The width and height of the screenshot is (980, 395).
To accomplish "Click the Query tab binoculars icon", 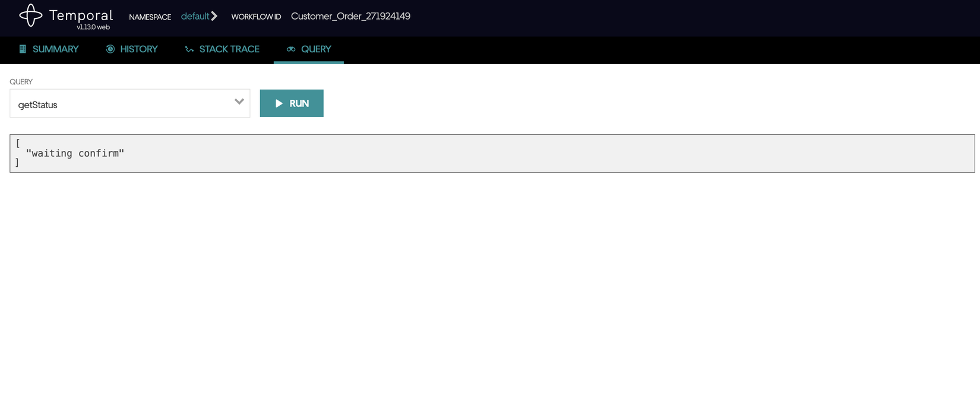I will pyautogui.click(x=291, y=49).
